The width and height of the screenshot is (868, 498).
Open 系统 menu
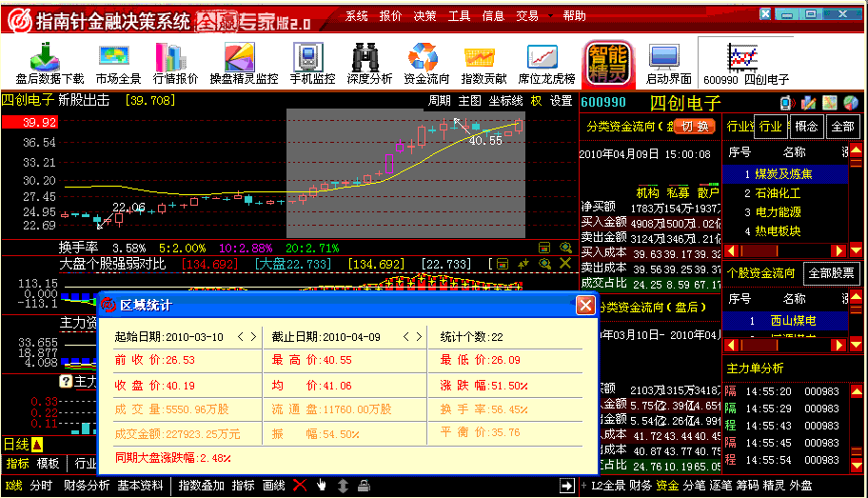coord(357,16)
